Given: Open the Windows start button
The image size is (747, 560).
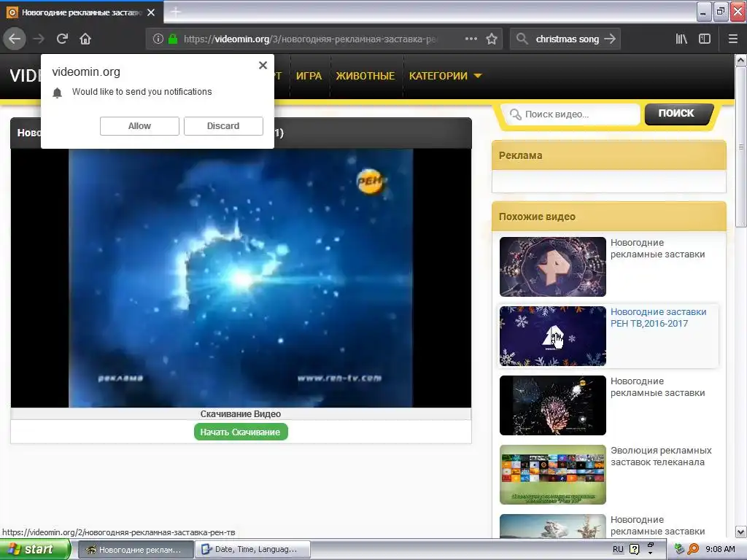Looking at the screenshot, I should pos(35,550).
